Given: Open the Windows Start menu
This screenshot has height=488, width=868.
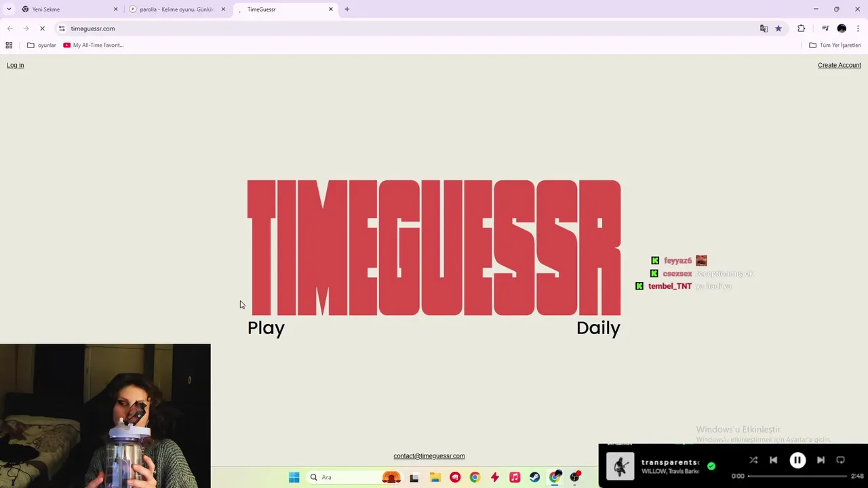Looking at the screenshot, I should (x=294, y=477).
